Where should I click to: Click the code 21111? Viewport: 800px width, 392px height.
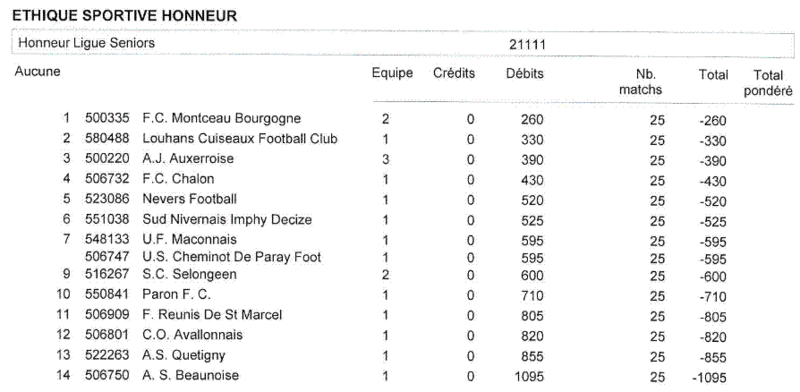pyautogui.click(x=528, y=44)
